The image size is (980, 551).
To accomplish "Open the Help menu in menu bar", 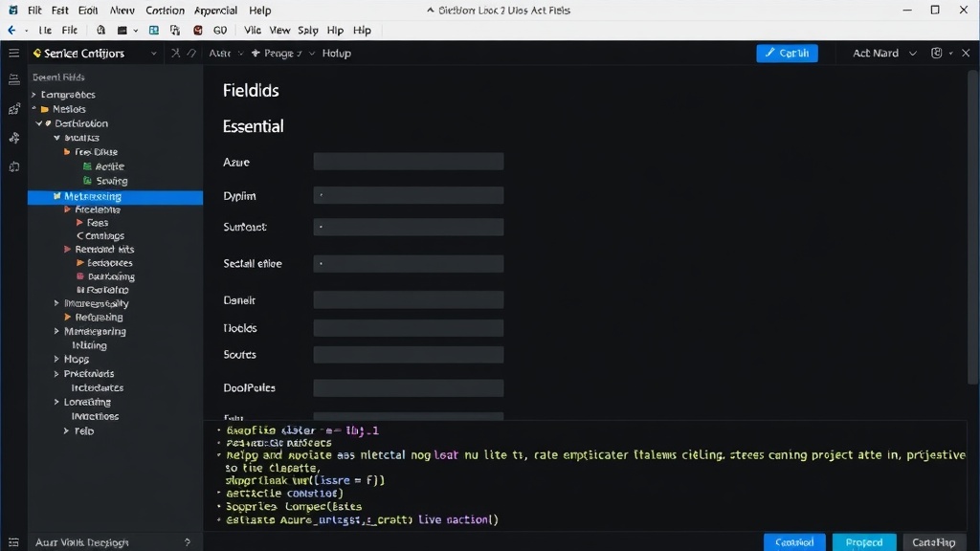I will [x=260, y=10].
